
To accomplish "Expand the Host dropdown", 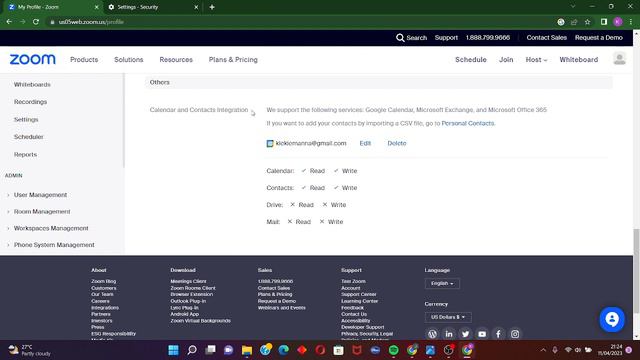I will point(536,60).
